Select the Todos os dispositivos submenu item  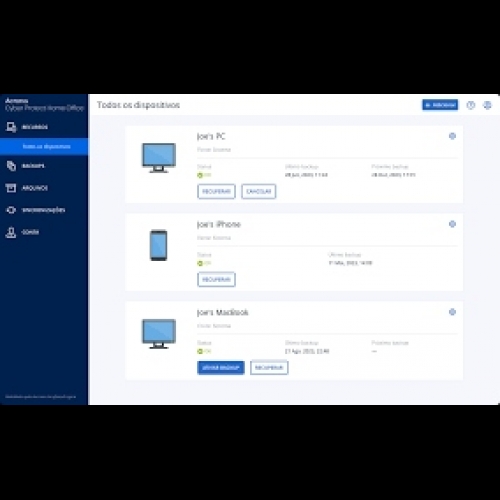pos(44,147)
